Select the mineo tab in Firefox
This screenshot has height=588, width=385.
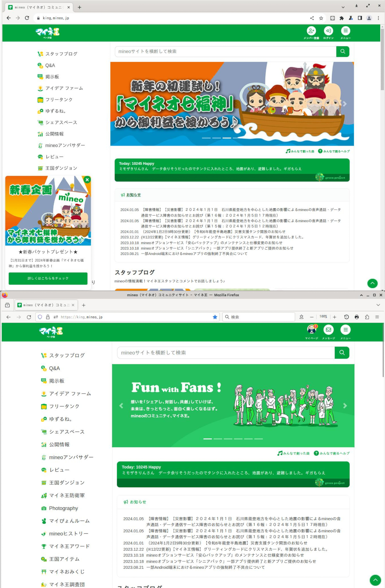[46, 305]
